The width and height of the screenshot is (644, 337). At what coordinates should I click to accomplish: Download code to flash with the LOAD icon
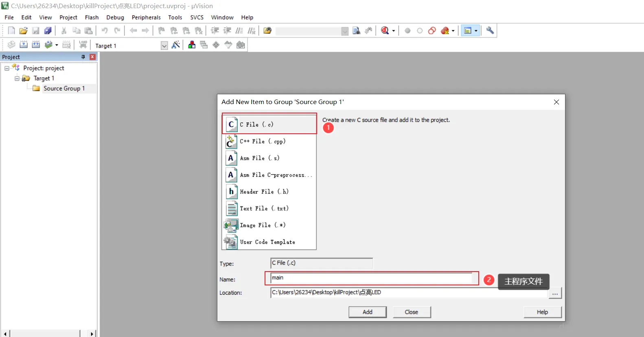coord(83,45)
